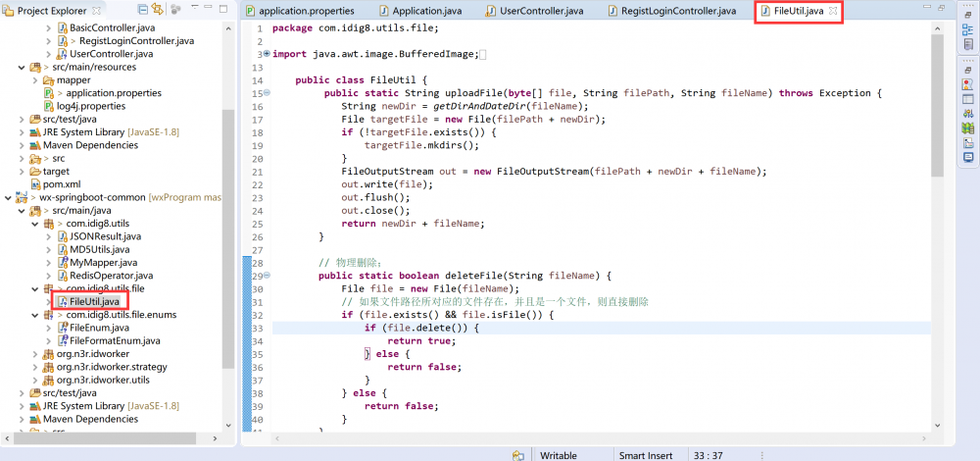This screenshot has height=461, width=980.
Task: Select FileUtil.java in Project Explorer
Action: pos(94,301)
